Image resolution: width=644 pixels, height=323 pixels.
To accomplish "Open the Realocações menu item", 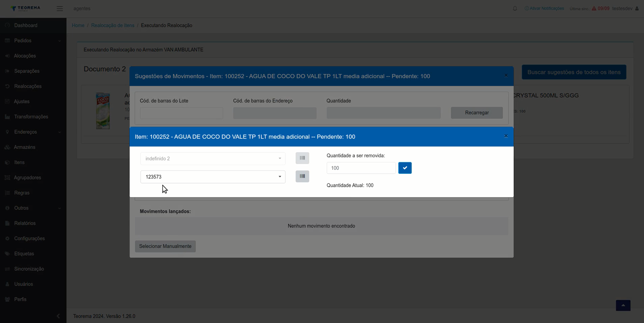I will tap(28, 86).
